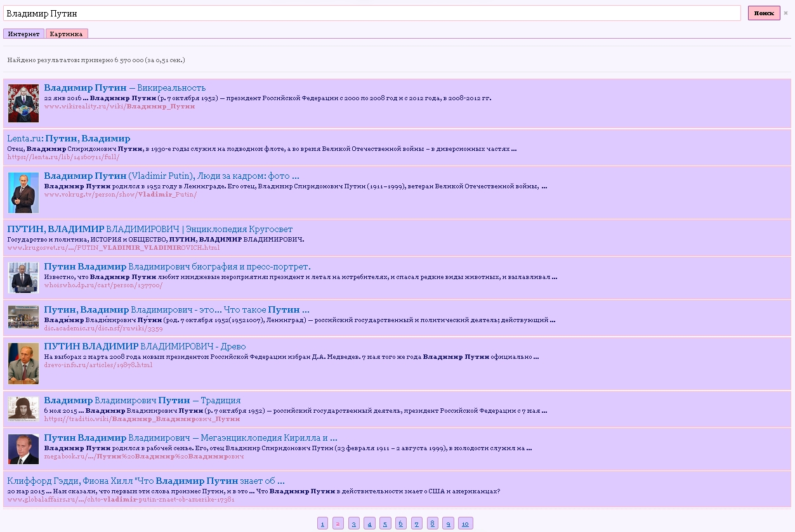The image size is (795, 532).
Task: Click the Традиция result thumbnail
Action: coord(23,409)
